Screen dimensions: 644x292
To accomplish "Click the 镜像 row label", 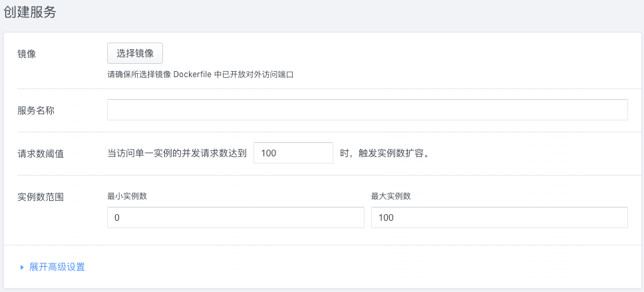I will coord(27,53).
